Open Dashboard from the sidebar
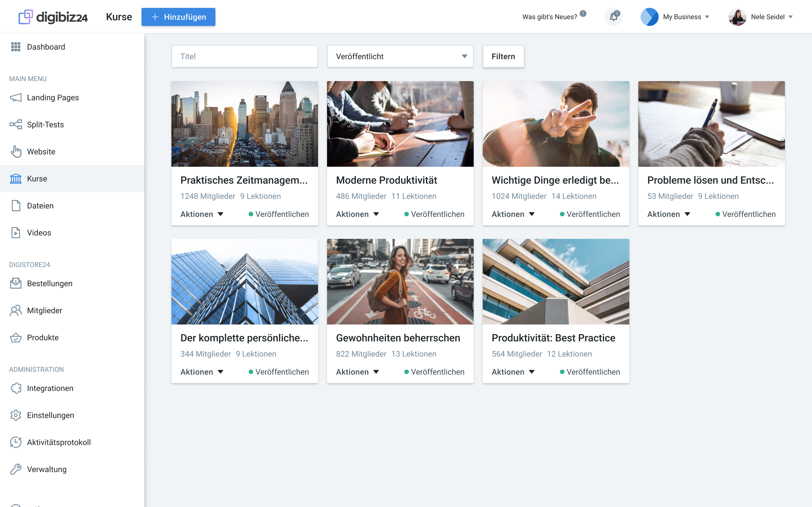 tap(46, 47)
